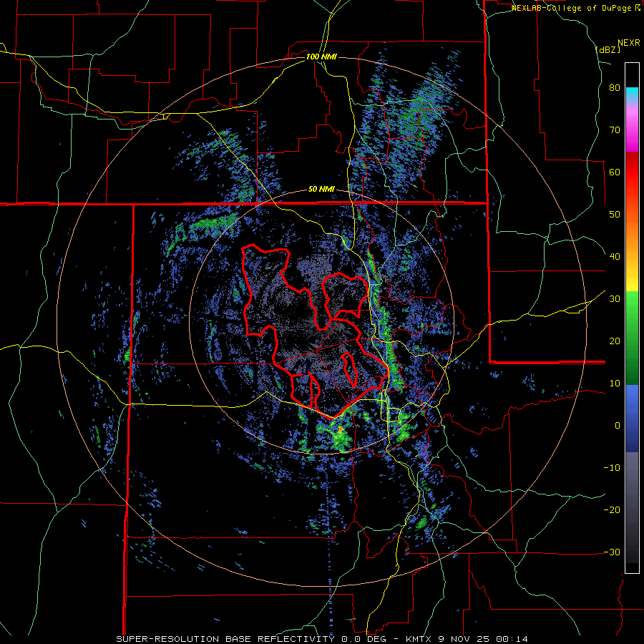This screenshot has width=644, height=644.
Task: Click the KMTX radar site identifier
Action: coord(419,639)
